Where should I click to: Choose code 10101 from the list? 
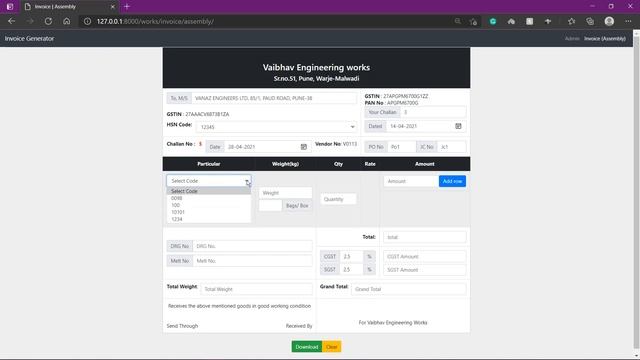click(x=209, y=212)
